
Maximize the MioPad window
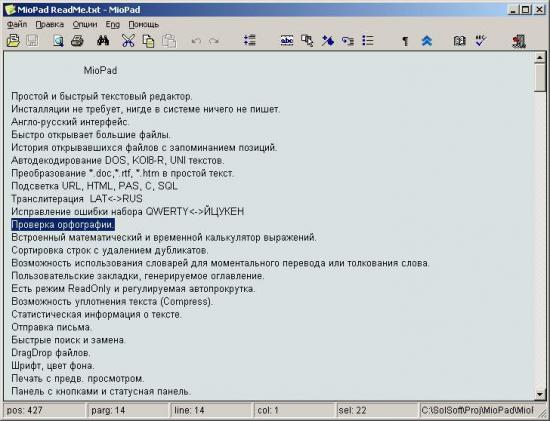pyautogui.click(x=525, y=9)
